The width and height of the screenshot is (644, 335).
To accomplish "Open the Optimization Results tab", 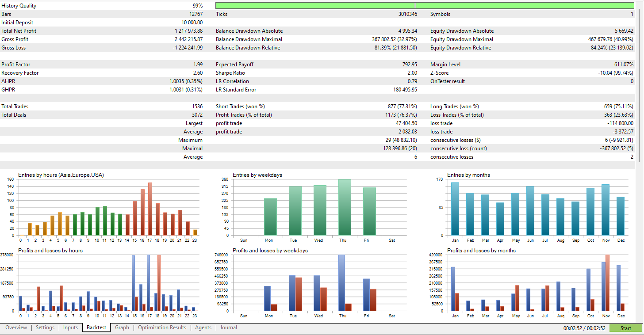I will coord(162,327).
